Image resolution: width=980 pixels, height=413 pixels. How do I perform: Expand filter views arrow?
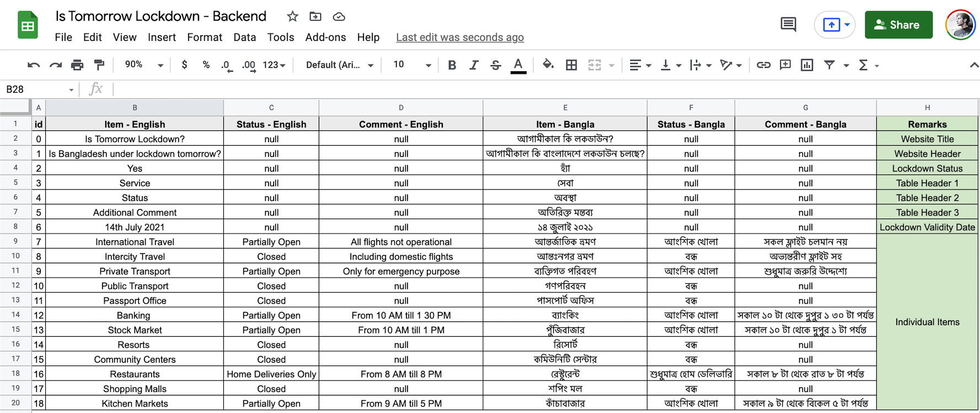pyautogui.click(x=846, y=66)
